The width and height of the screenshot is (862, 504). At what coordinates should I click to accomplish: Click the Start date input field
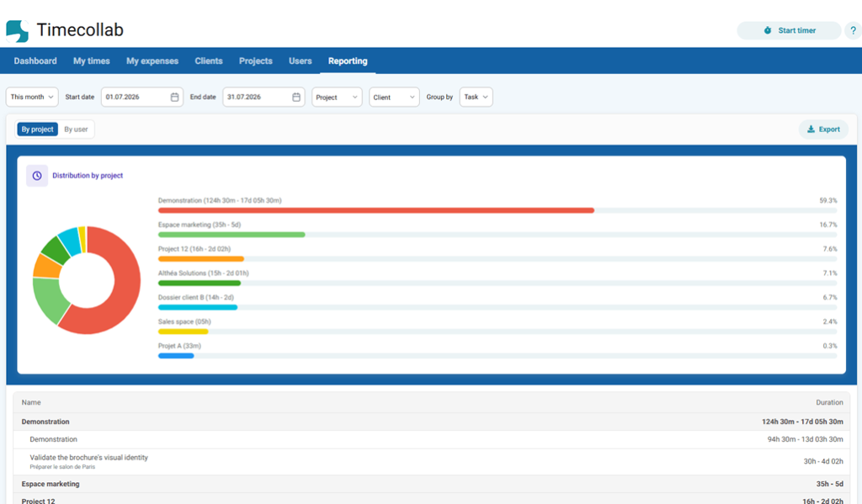[x=141, y=98]
